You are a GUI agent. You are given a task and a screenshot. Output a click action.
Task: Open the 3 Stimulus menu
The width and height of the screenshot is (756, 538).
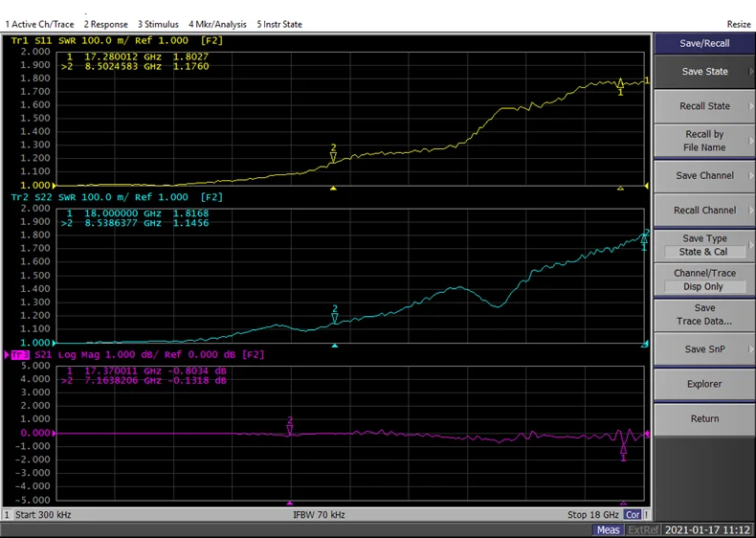coord(158,24)
